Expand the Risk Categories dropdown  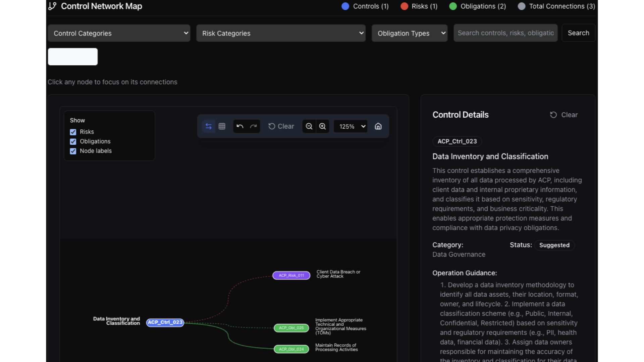[281, 33]
